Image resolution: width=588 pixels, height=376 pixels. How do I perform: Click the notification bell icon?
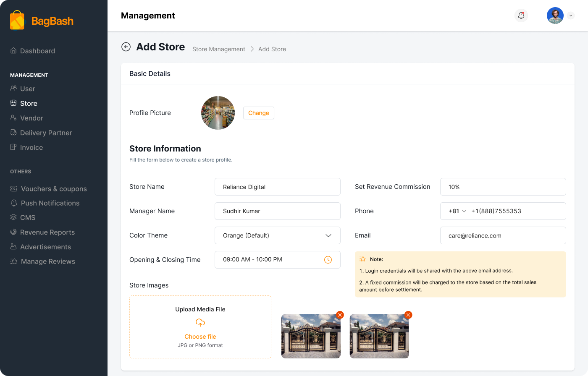tap(521, 16)
